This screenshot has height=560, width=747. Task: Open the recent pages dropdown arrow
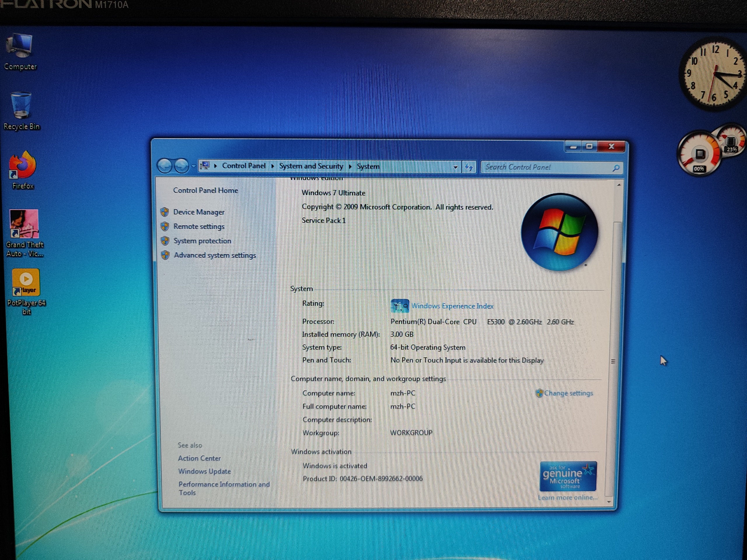193,166
